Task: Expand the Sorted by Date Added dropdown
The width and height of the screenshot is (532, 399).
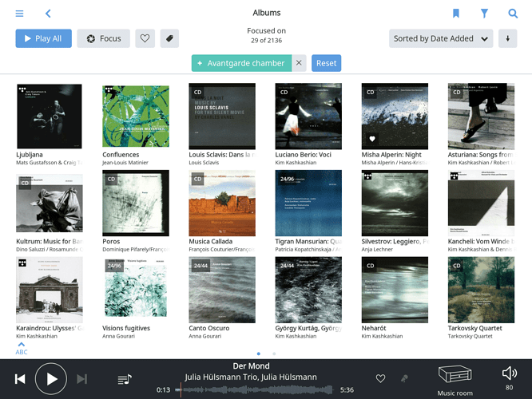Action: point(441,38)
